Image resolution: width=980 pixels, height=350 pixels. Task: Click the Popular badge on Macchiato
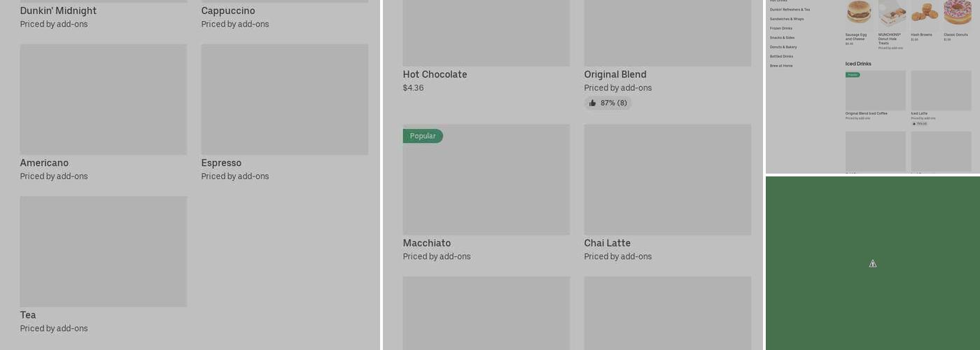pos(423,136)
